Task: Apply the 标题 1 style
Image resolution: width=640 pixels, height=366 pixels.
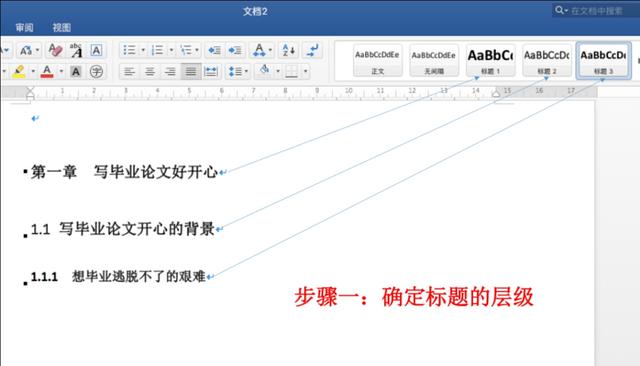Action: pos(490,60)
